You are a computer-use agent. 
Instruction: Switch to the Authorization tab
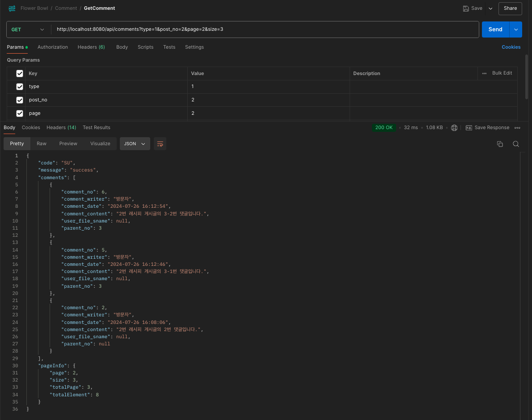[x=53, y=47]
